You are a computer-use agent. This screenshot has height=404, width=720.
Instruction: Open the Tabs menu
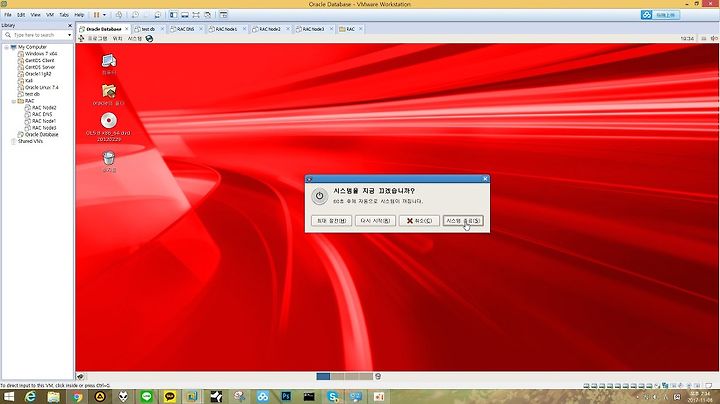(64, 15)
